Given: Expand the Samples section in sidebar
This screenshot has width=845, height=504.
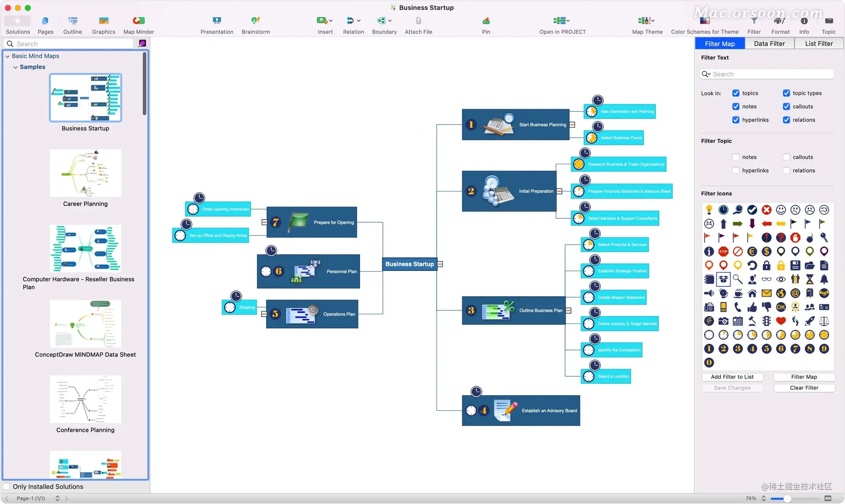Looking at the screenshot, I should coord(15,66).
